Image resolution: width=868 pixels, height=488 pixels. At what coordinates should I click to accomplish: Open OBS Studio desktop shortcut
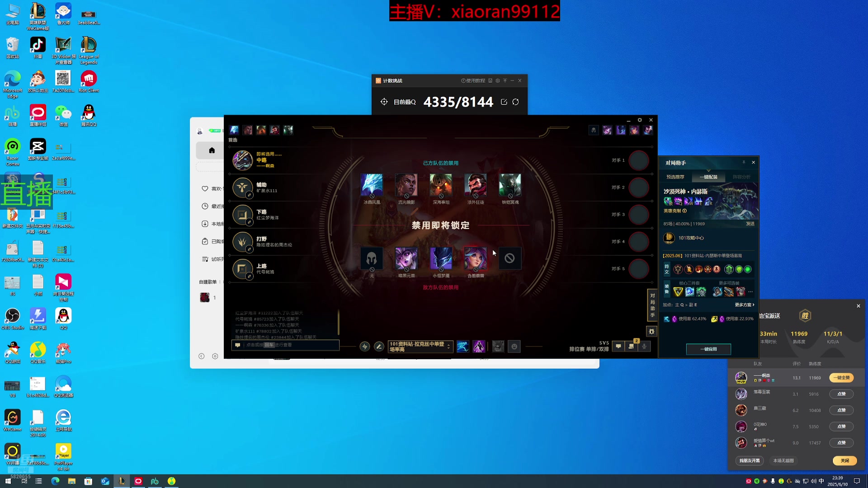point(13,319)
